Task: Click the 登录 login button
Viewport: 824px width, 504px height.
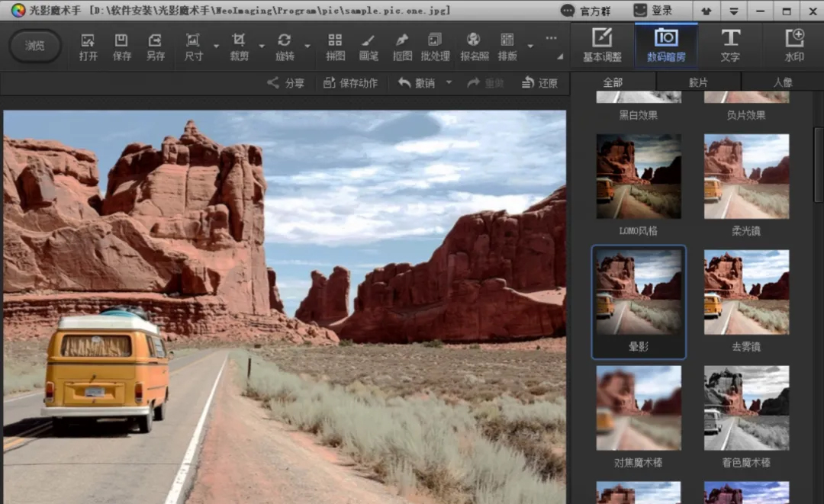Action: pos(653,11)
